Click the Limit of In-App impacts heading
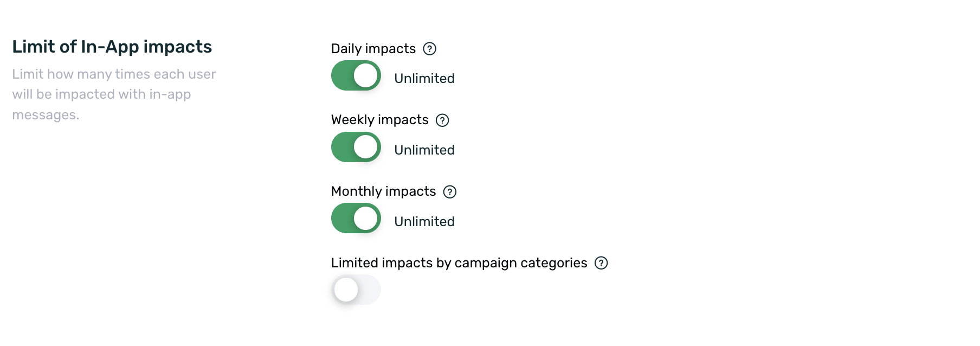Image resolution: width=980 pixels, height=346 pixels. point(112,47)
